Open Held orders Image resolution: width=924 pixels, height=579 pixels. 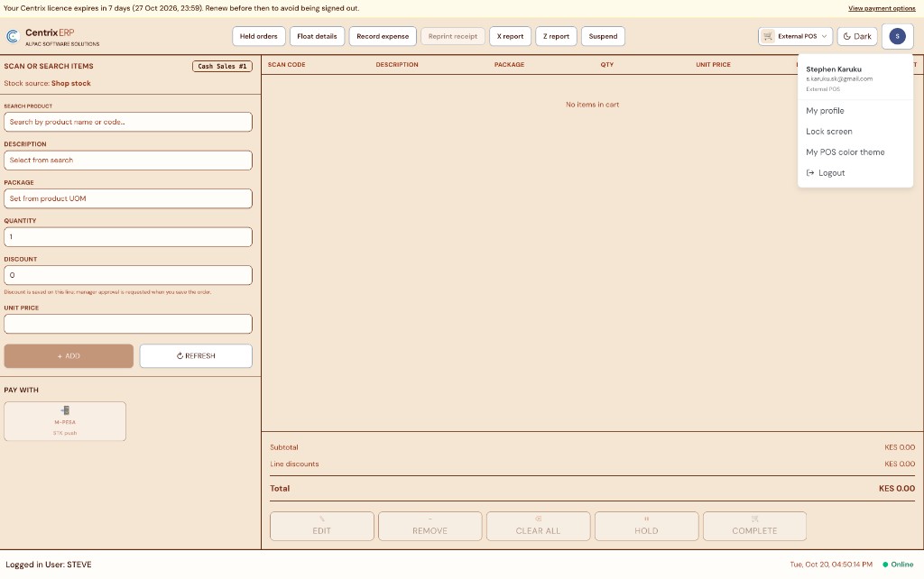[x=259, y=36]
